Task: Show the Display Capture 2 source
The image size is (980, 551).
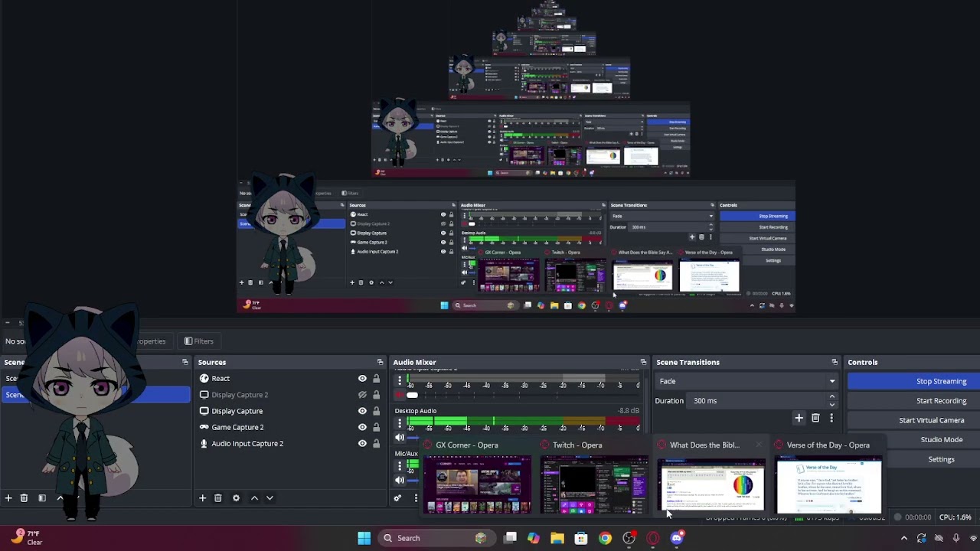Action: coord(362,395)
